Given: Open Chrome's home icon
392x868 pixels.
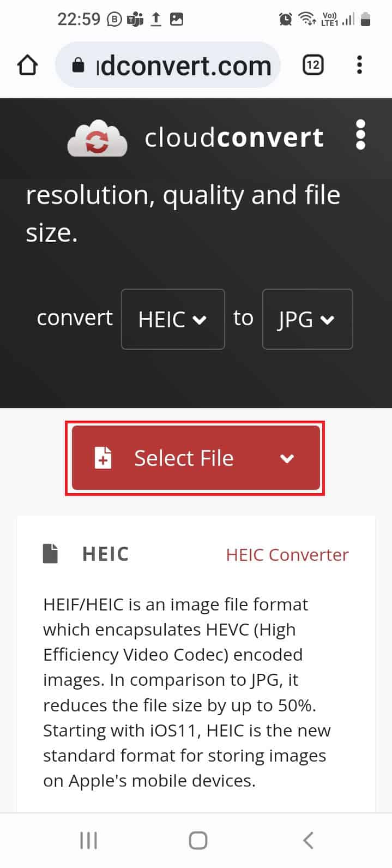Looking at the screenshot, I should tap(27, 64).
